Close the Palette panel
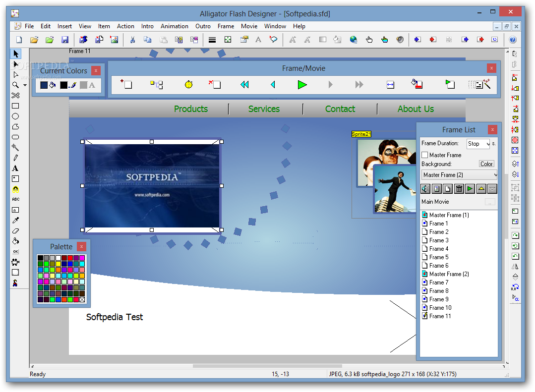This screenshot has width=535, height=392. (x=81, y=246)
